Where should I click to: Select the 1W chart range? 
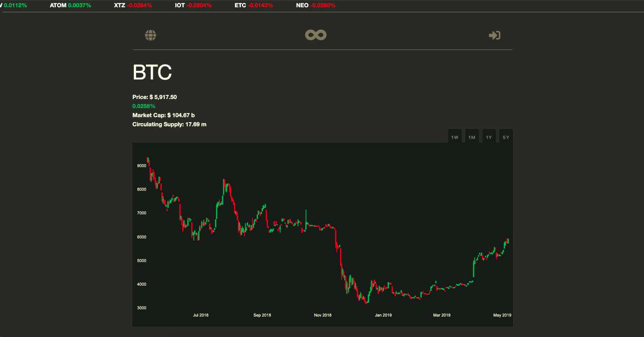coord(455,137)
